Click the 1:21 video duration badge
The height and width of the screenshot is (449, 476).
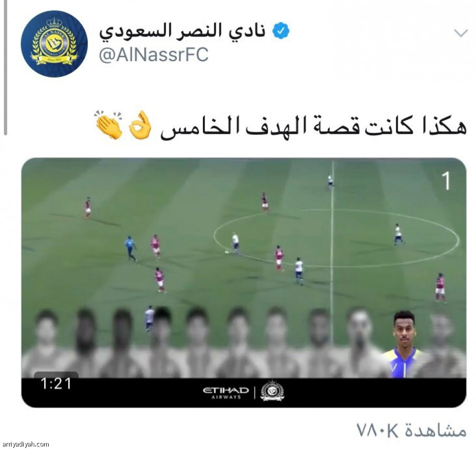56,383
